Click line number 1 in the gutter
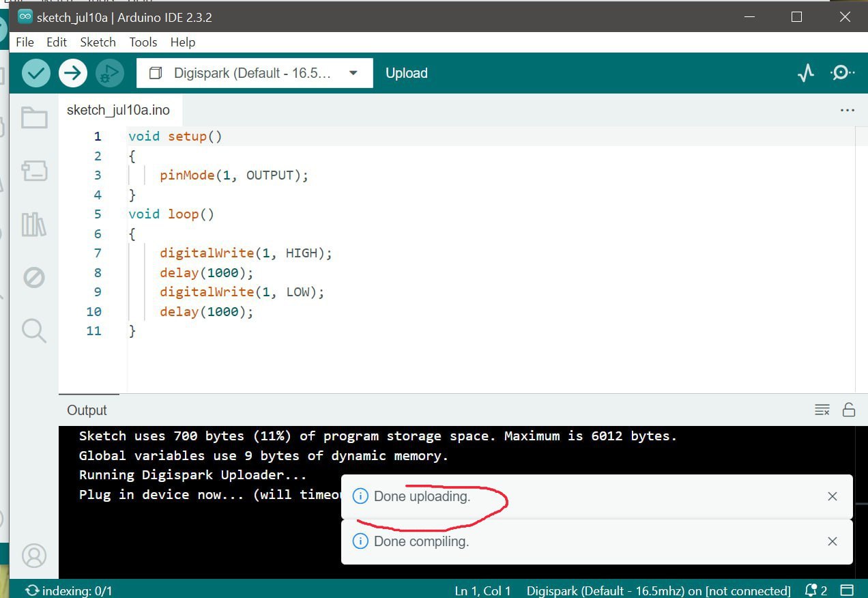 pyautogui.click(x=98, y=137)
